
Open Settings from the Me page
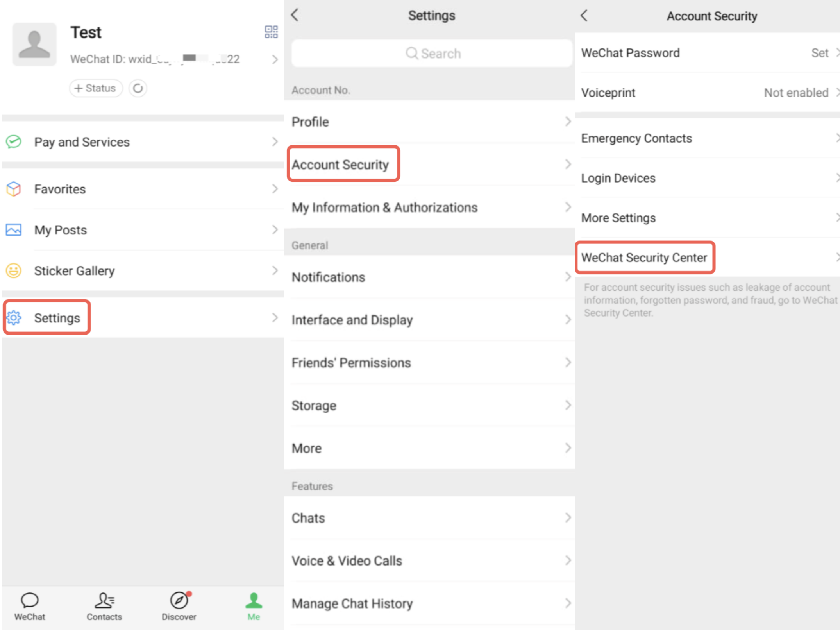point(143,318)
